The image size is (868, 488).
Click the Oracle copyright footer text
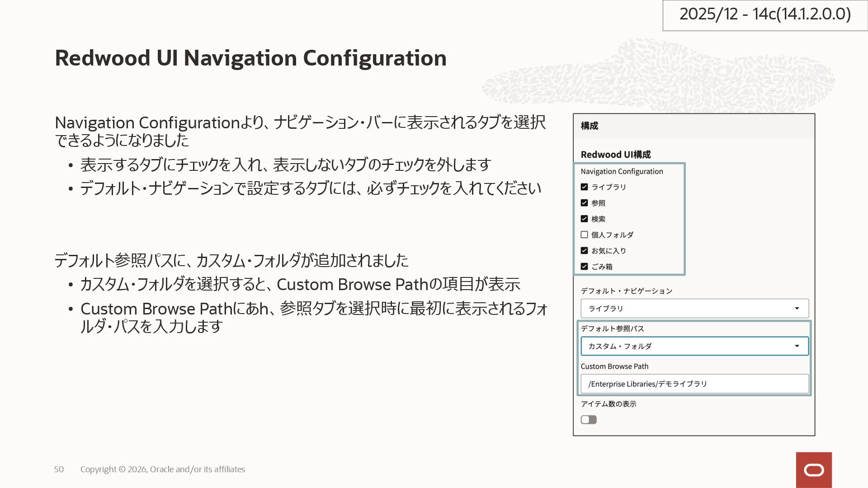point(163,469)
